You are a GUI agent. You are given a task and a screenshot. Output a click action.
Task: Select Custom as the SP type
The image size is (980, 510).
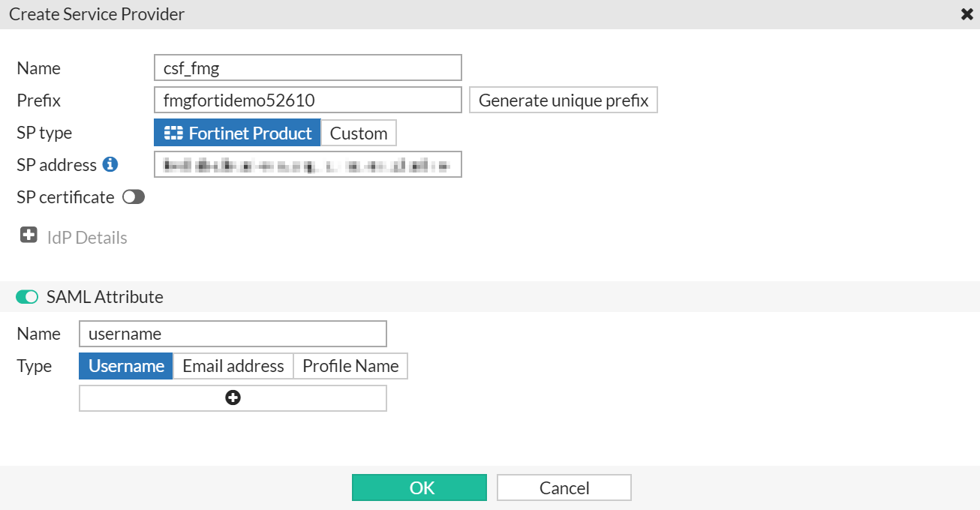coord(359,132)
